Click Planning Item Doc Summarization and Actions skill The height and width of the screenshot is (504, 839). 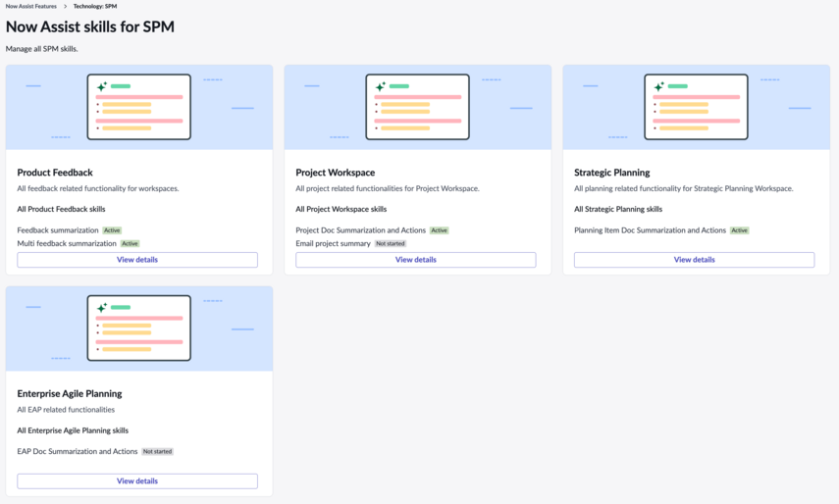coord(651,230)
